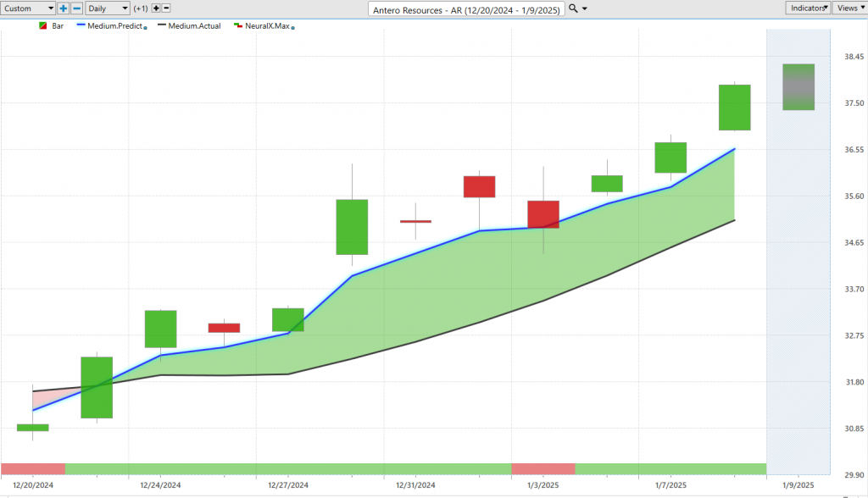Click the 35.60 price axis label

(854, 196)
